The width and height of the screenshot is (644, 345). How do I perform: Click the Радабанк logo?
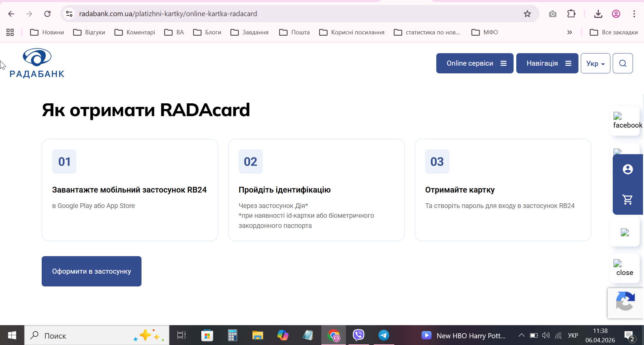pyautogui.click(x=37, y=63)
